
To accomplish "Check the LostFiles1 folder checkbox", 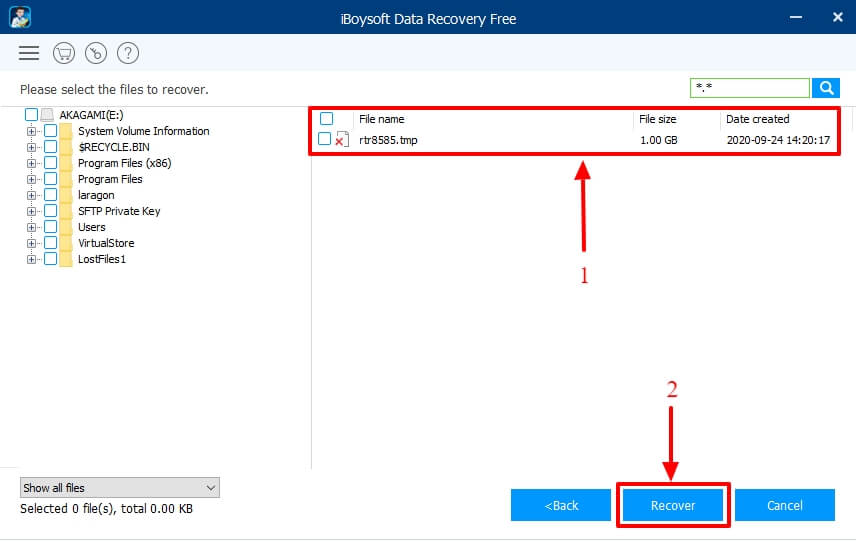I will 50,259.
